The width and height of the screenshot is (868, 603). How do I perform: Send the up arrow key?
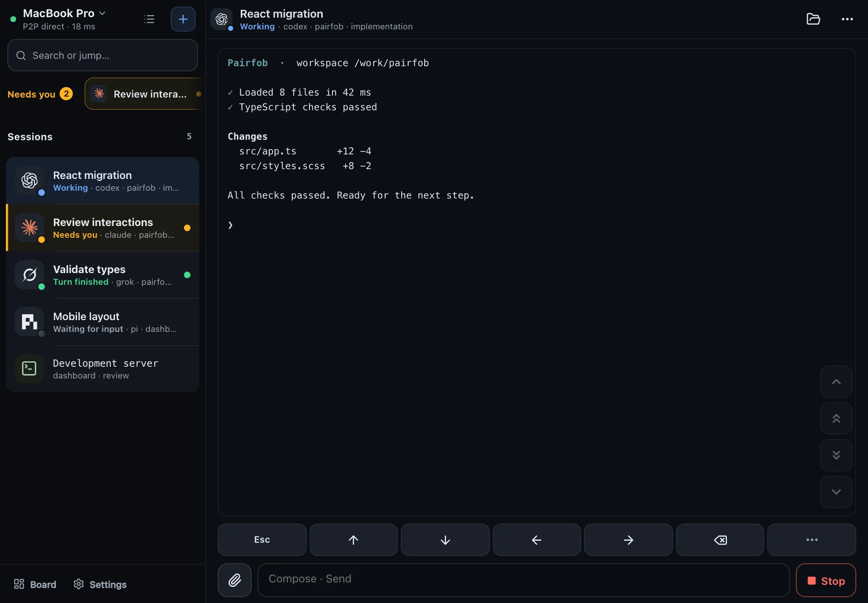[x=354, y=540]
